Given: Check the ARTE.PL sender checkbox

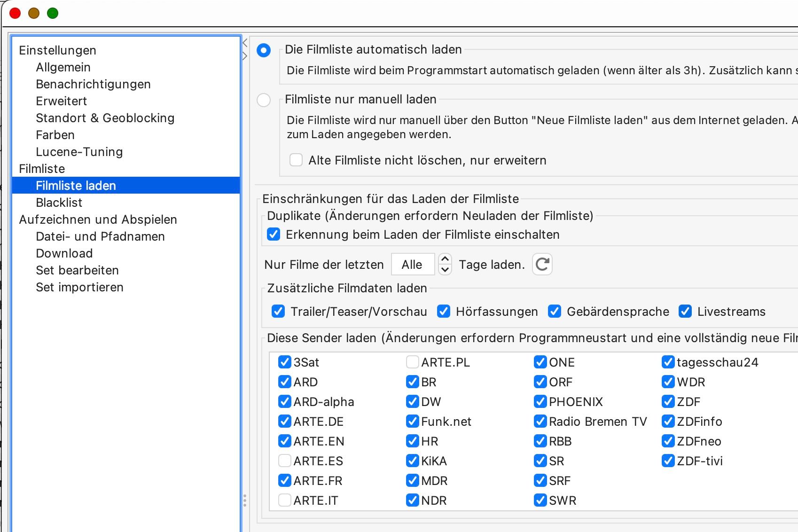Looking at the screenshot, I should pos(413,362).
